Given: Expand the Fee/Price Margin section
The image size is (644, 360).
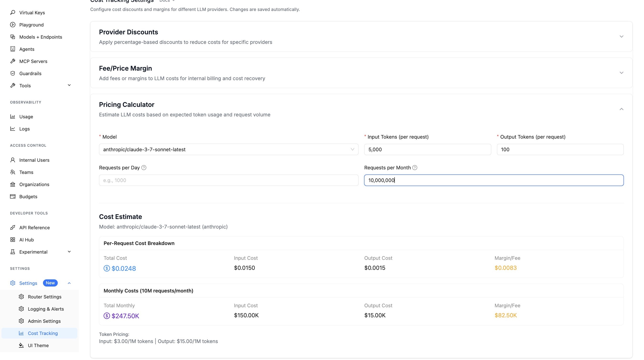Looking at the screenshot, I should 621,73.
